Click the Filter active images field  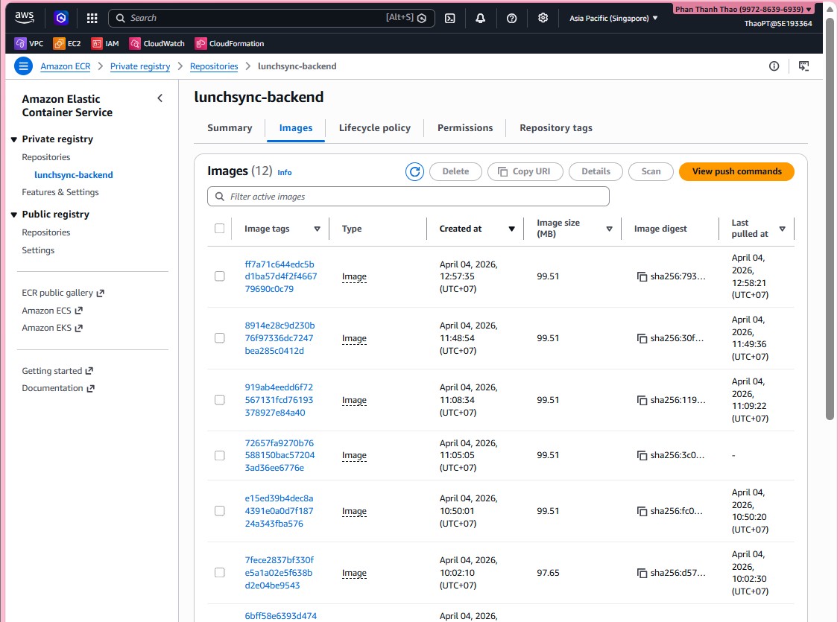point(408,197)
